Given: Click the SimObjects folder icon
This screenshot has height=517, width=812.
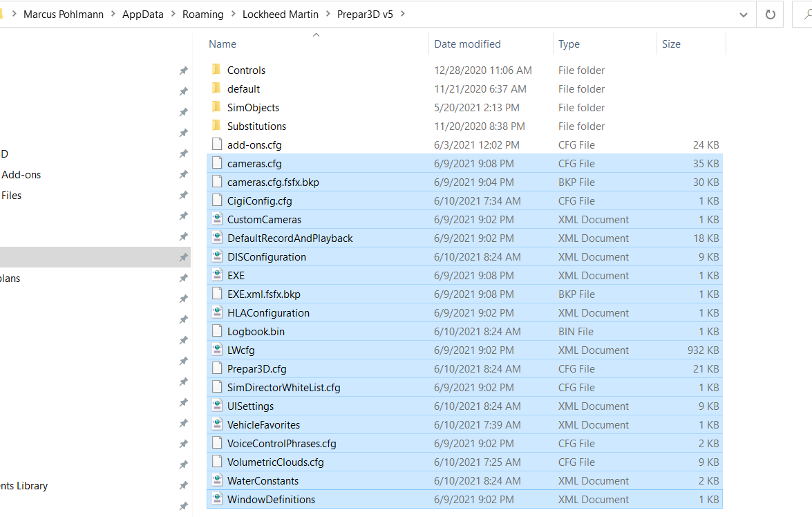Looking at the screenshot, I should coord(217,106).
